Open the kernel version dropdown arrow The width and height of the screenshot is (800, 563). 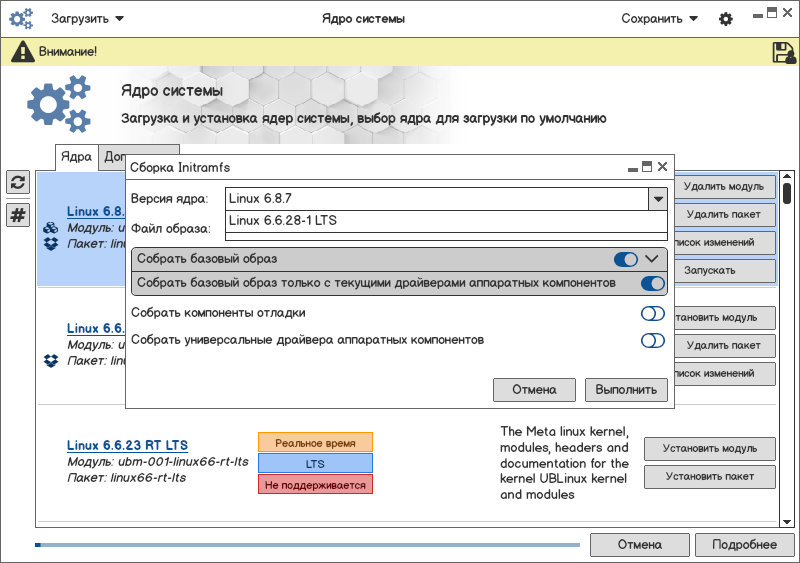click(657, 199)
